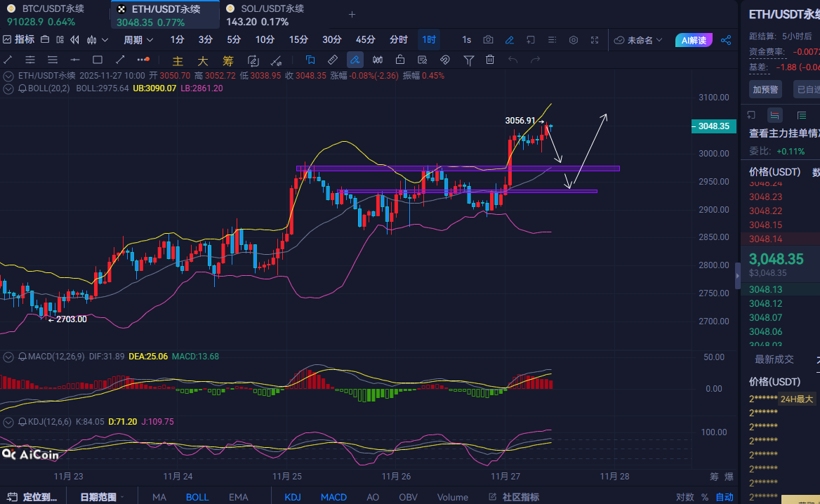
Task: Collapse the MACD indicator panel chevron
Action: point(8,357)
